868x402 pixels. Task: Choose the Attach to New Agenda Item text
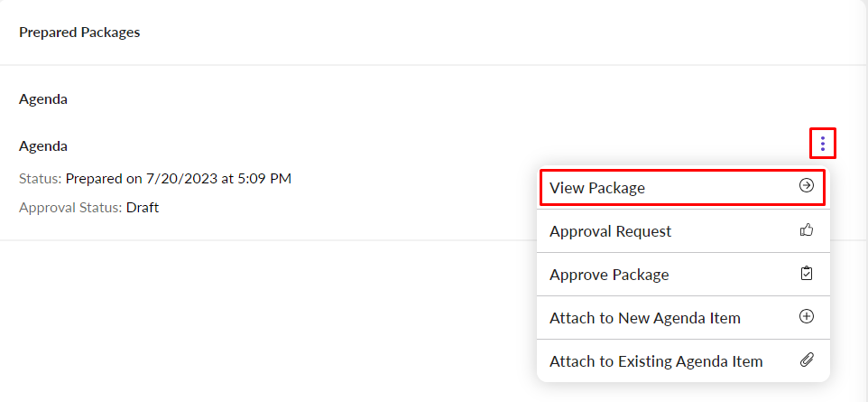[x=644, y=318]
